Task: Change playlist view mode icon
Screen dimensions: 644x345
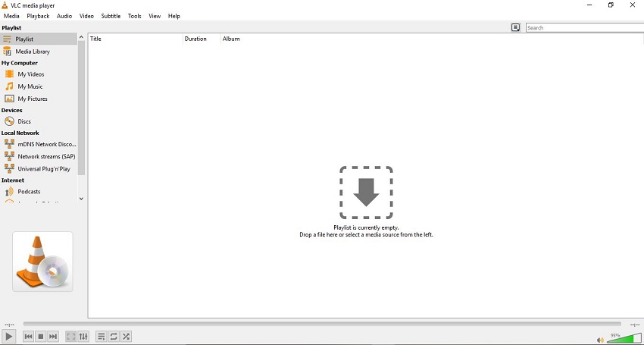Action: coord(515,27)
